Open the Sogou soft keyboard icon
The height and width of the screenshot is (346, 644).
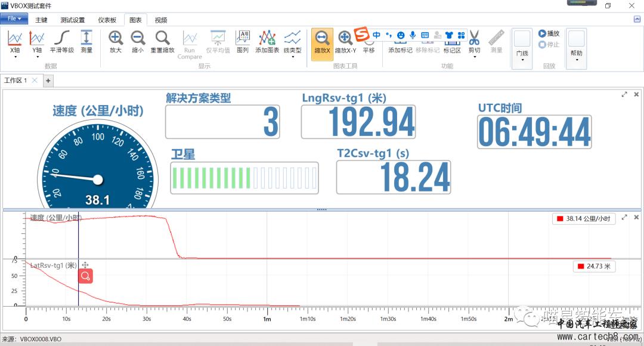[425, 35]
